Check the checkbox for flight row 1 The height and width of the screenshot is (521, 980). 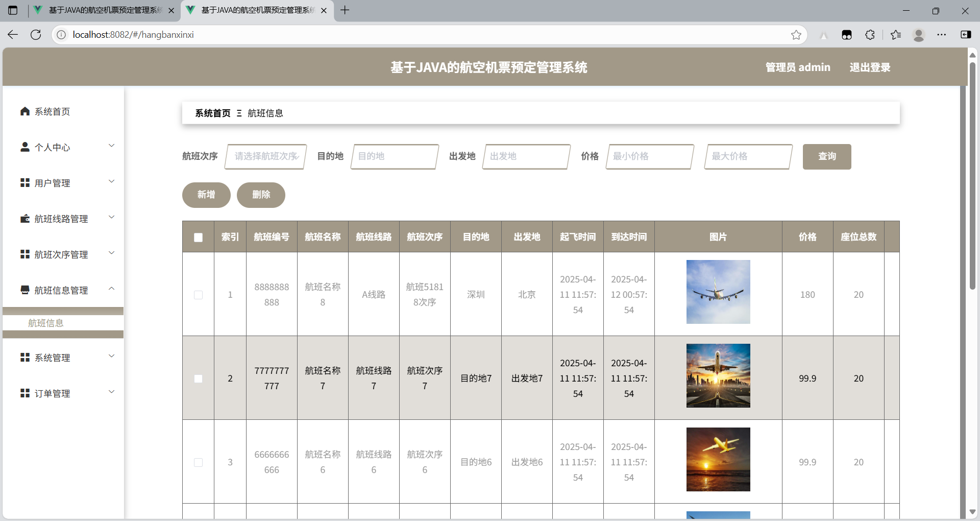click(x=198, y=295)
